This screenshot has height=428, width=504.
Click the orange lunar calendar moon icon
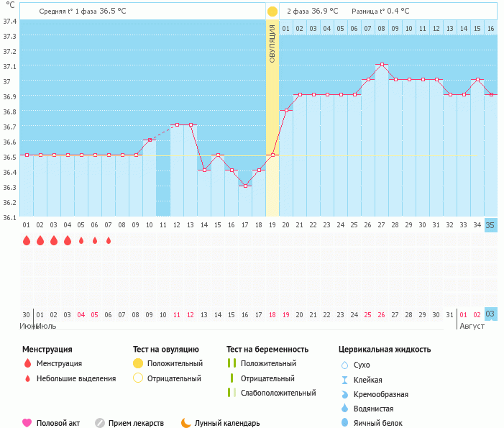coord(185,423)
